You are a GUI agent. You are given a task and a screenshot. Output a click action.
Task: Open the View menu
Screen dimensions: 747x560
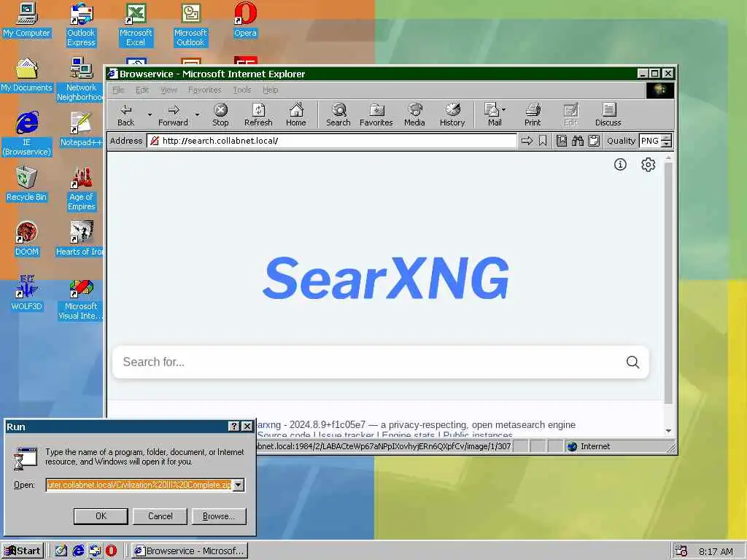169,90
